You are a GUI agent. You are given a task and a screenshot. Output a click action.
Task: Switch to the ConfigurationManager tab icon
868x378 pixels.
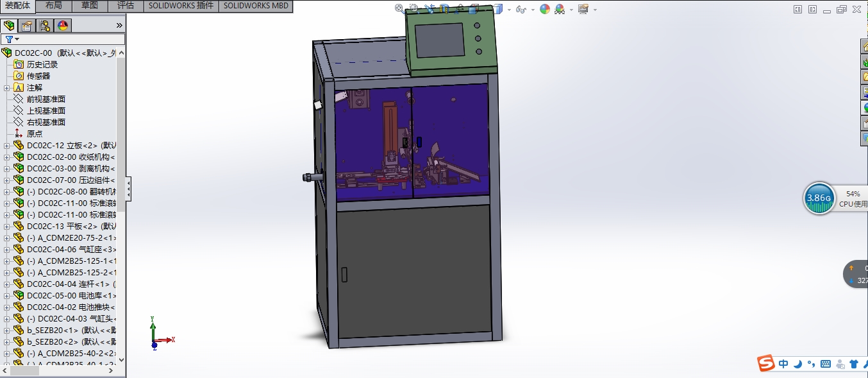pyautogui.click(x=45, y=26)
